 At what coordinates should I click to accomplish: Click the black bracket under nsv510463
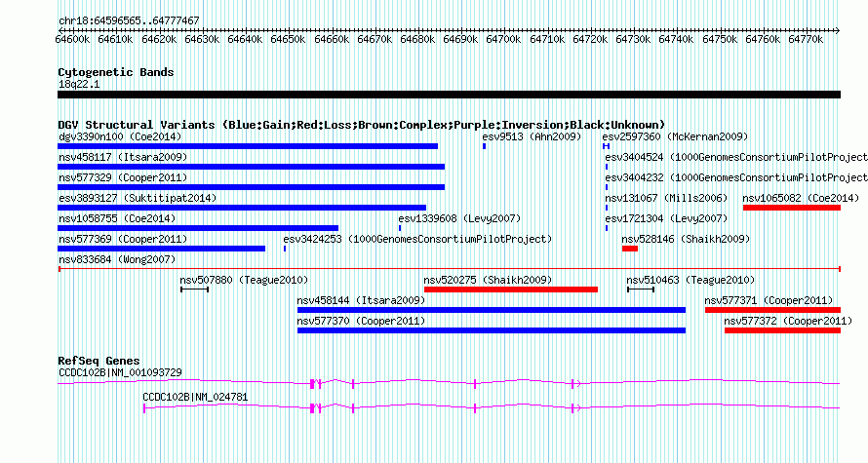click(x=641, y=289)
